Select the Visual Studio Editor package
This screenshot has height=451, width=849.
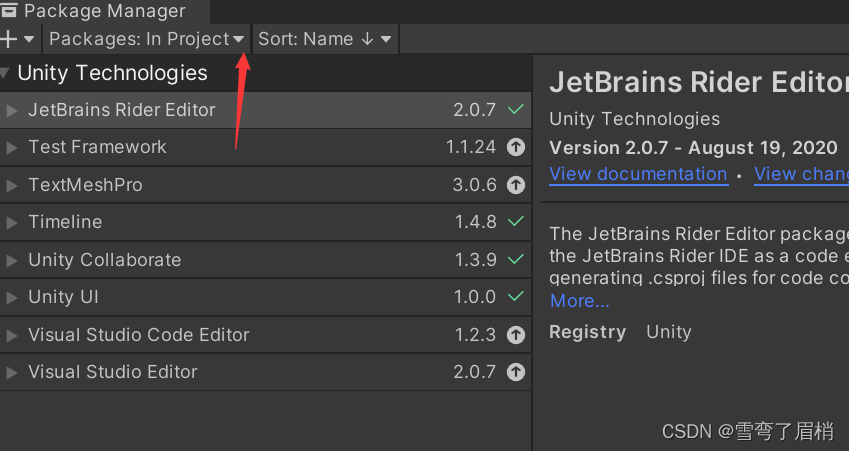pyautogui.click(x=265, y=372)
